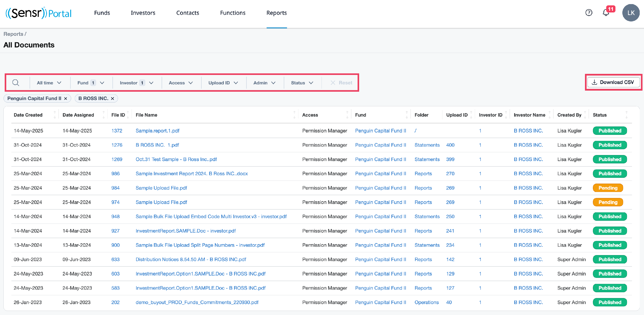The height and width of the screenshot is (315, 644).
Task: Remove the Penguin Capital Fund II filter chip
Action: 65,99
